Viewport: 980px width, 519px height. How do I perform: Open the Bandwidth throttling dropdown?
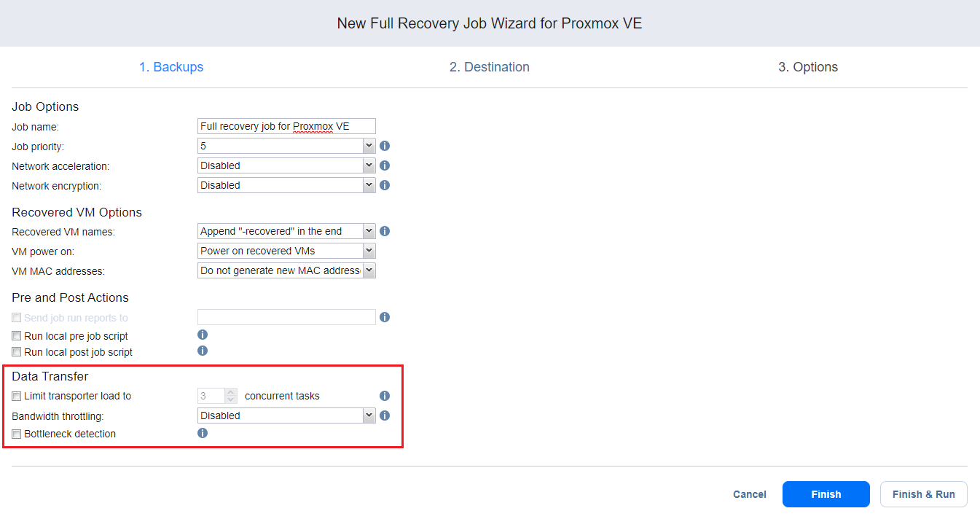(x=286, y=415)
